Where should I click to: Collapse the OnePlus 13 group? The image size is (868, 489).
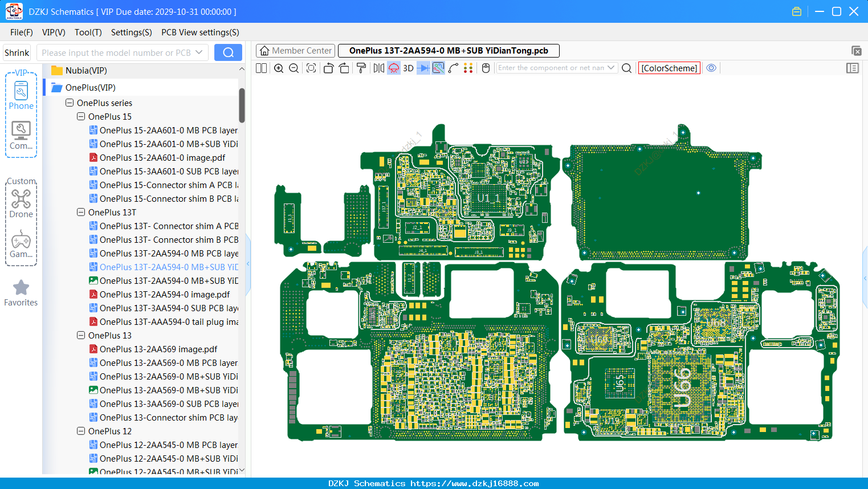[x=81, y=336]
